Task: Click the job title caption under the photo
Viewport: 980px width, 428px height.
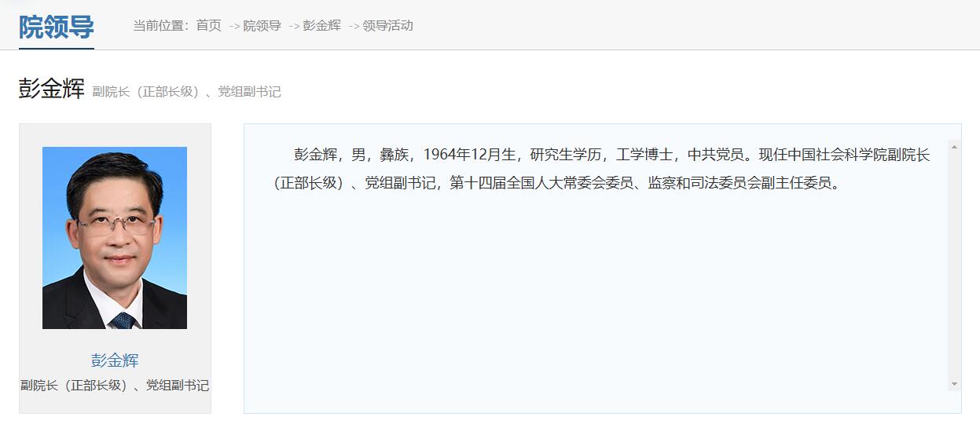Action: point(115,386)
